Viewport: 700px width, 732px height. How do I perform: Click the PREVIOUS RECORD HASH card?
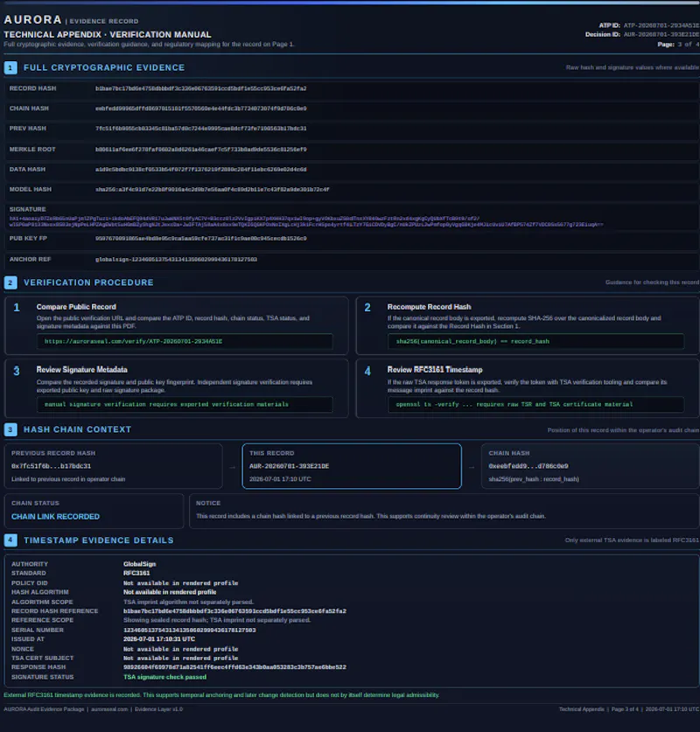pos(114,466)
